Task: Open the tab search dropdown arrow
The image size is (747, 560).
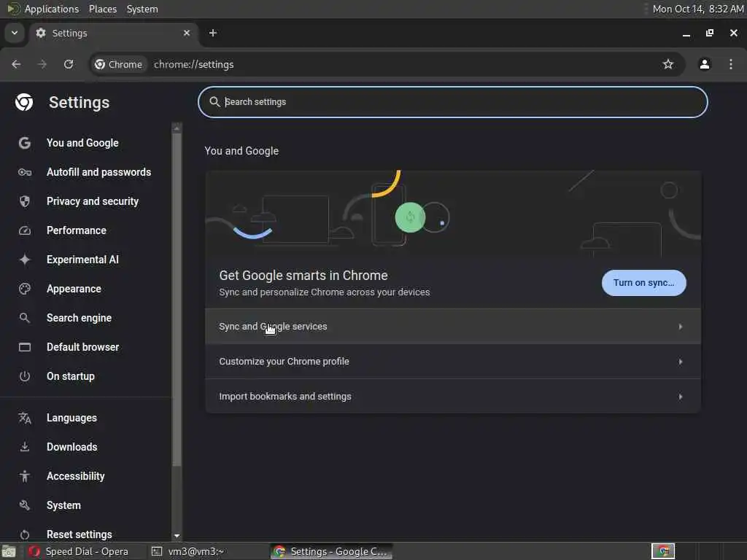Action: (15, 33)
